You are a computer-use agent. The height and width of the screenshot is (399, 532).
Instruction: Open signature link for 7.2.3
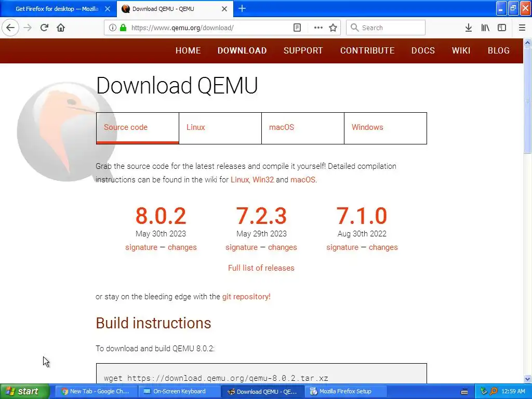click(x=242, y=247)
